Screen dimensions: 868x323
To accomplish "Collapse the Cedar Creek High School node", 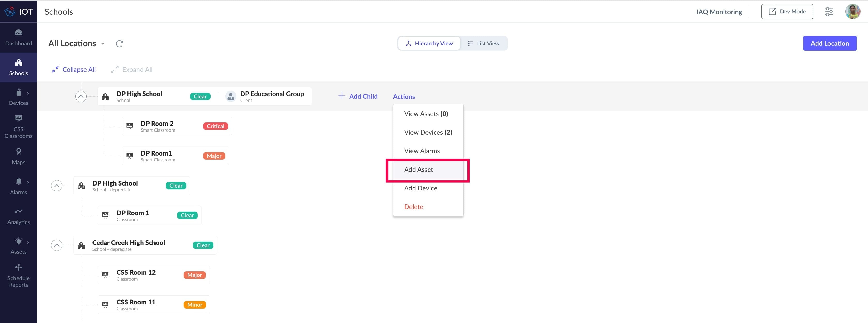I will click(x=57, y=245).
